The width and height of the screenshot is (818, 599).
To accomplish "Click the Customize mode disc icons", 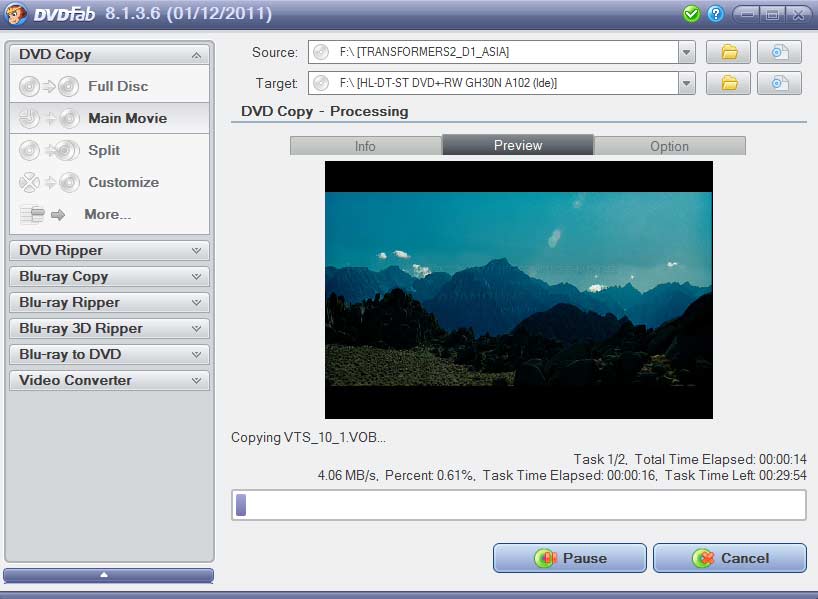I will 49,183.
